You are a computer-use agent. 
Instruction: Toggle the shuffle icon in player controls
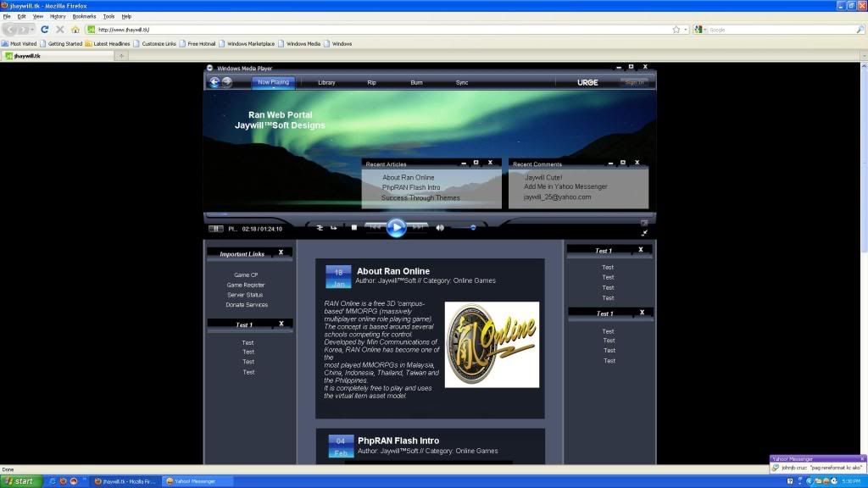click(x=320, y=227)
